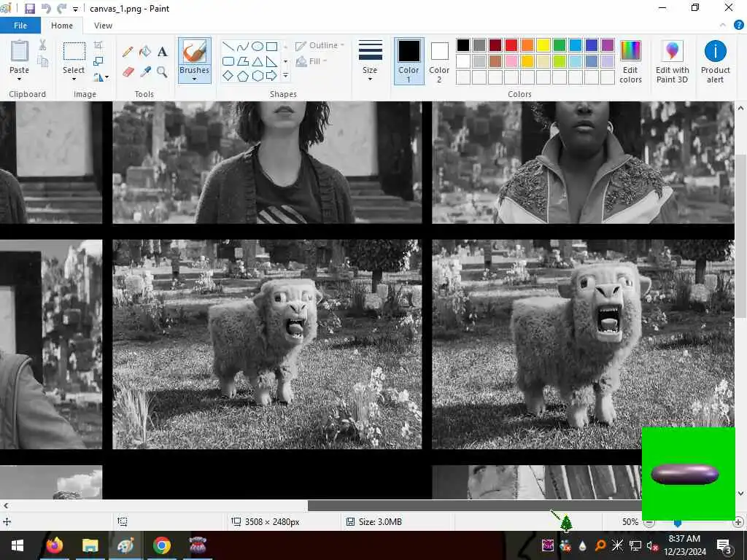Click the vertical scrollbar up arrow

740,108
